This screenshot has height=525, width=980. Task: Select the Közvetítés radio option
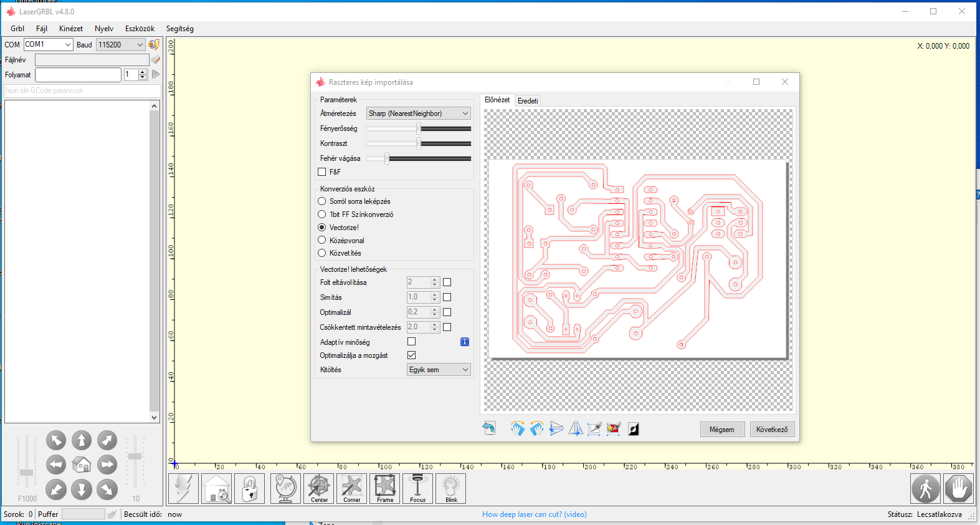322,253
